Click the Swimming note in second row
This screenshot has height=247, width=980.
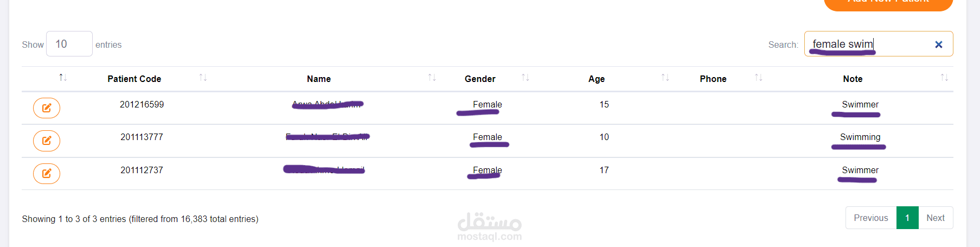(x=860, y=137)
